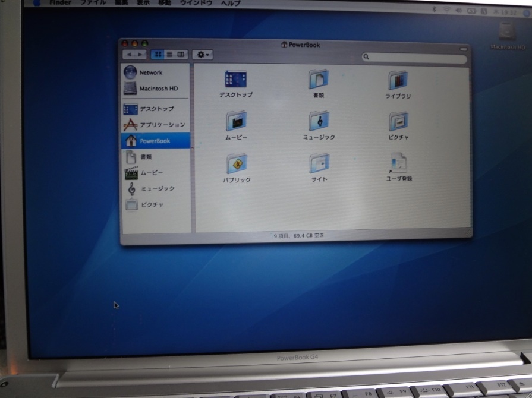Click the status text 9 項目、69.4 GB 空き
The height and width of the screenshot is (398, 532).
(298, 235)
